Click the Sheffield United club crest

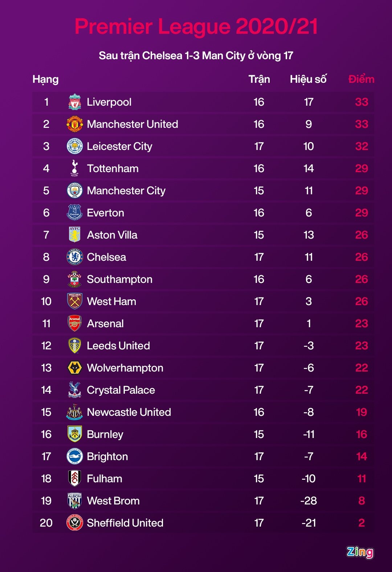(75, 523)
